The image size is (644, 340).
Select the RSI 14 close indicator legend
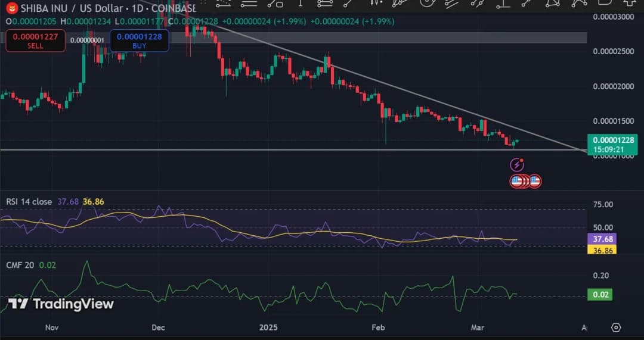tap(29, 202)
